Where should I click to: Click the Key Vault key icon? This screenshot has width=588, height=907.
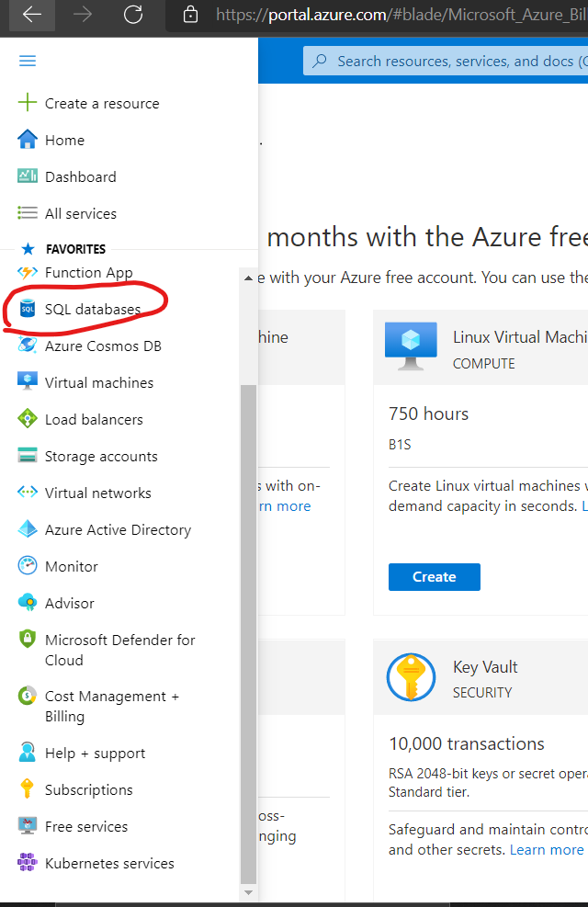[411, 676]
